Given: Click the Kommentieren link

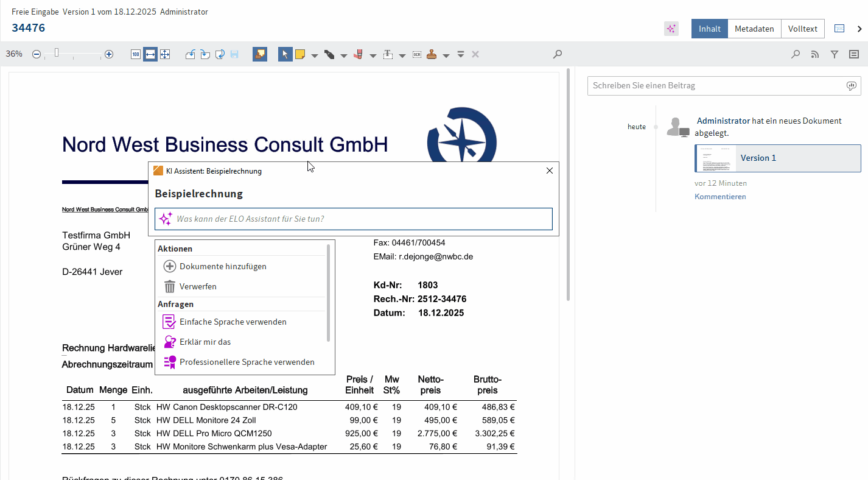Looking at the screenshot, I should pos(720,197).
